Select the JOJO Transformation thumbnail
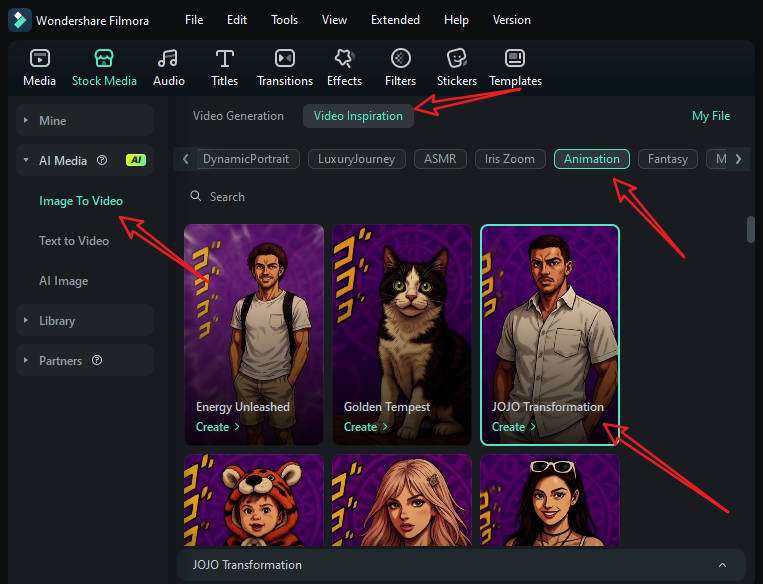This screenshot has height=584, width=763. pos(550,334)
